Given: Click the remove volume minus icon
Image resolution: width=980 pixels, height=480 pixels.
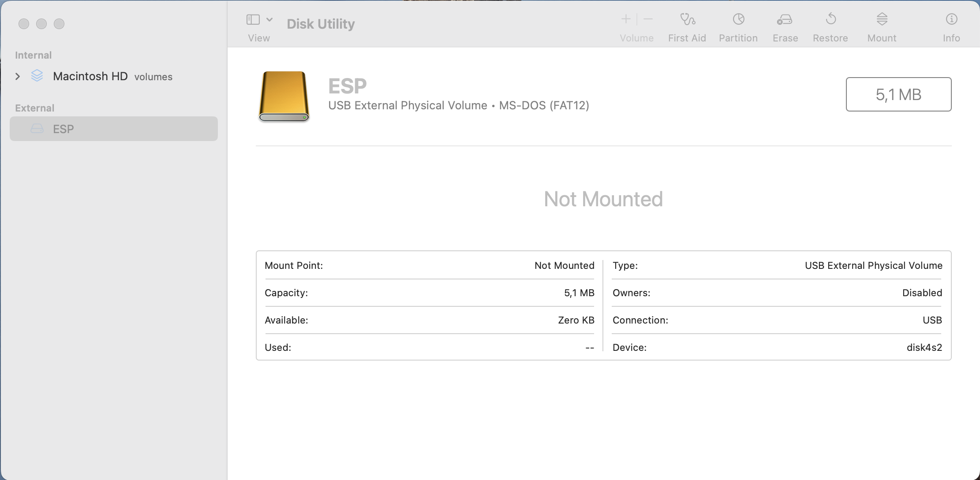Looking at the screenshot, I should [648, 19].
